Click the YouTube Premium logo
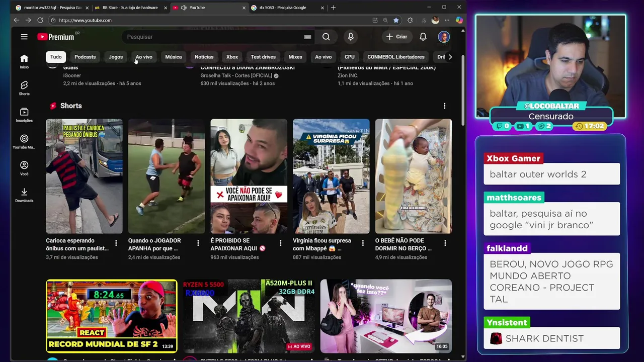Viewport: 644px width, 362px height. pos(55,37)
